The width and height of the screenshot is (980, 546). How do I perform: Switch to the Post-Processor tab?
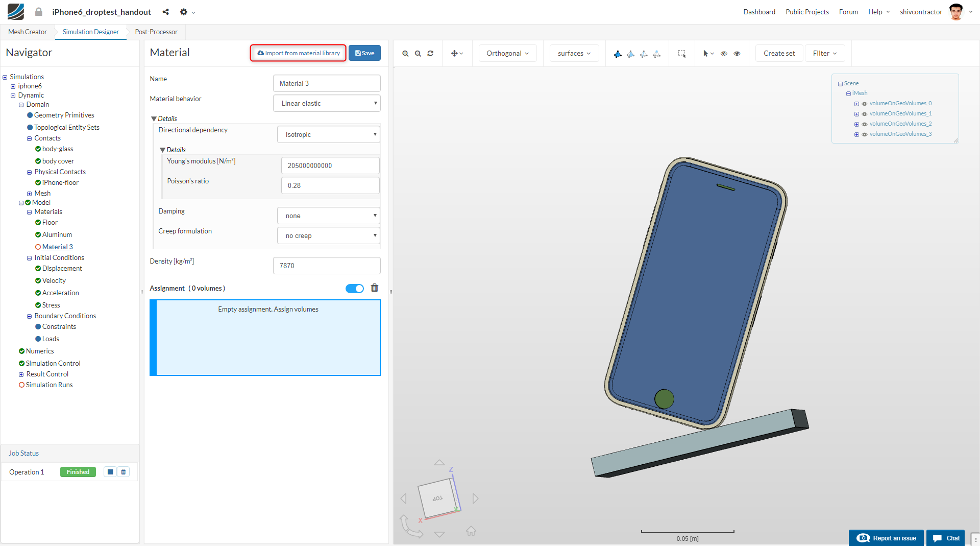(x=156, y=32)
